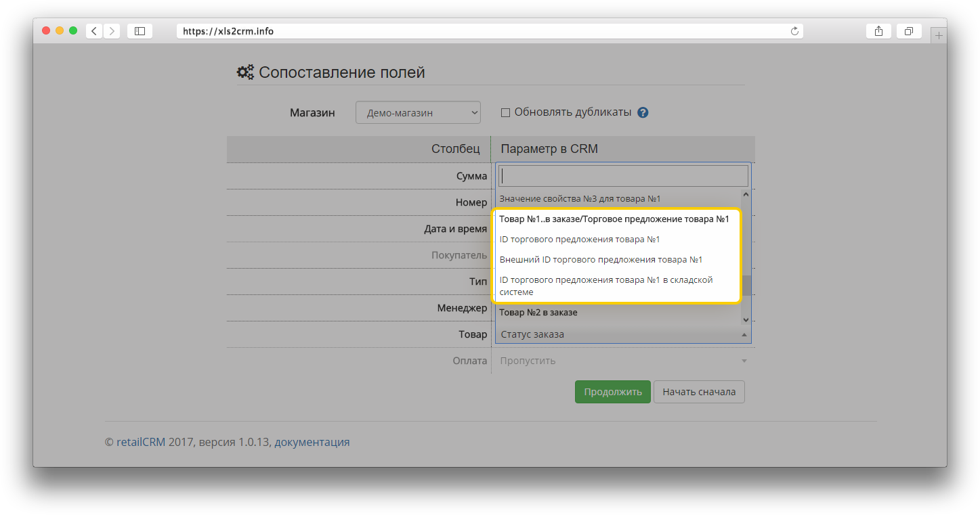The image size is (980, 515).
Task: Focus the dropdown search input field
Action: tap(623, 176)
